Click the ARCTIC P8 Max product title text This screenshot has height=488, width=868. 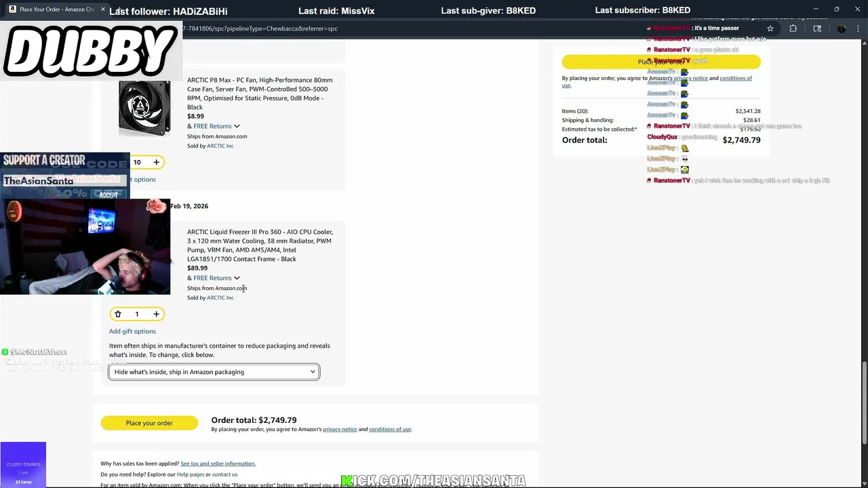(x=260, y=94)
